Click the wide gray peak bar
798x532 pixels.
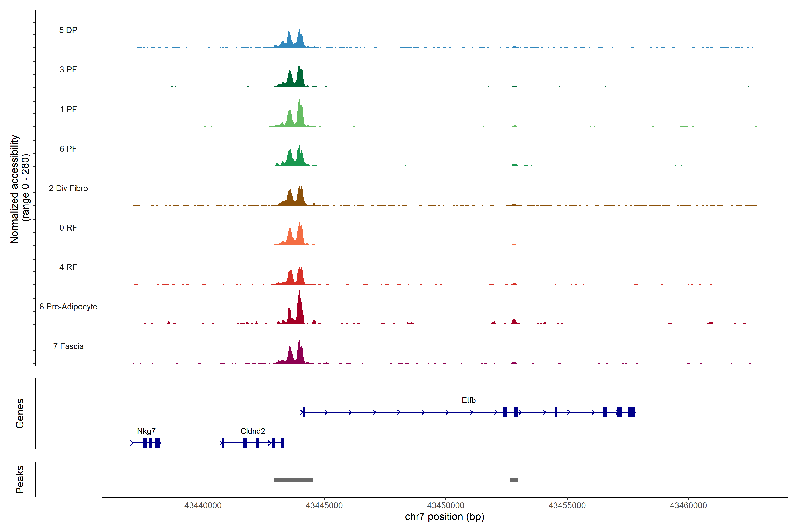[293, 480]
